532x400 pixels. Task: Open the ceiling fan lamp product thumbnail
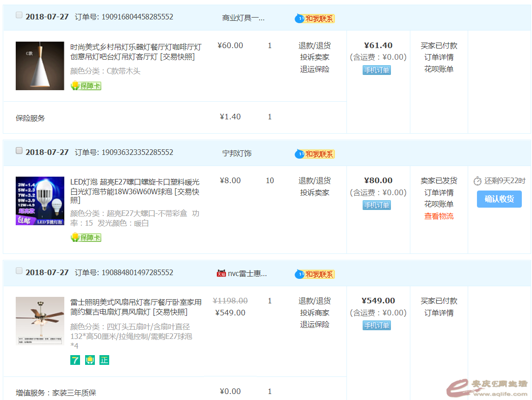tap(40, 321)
